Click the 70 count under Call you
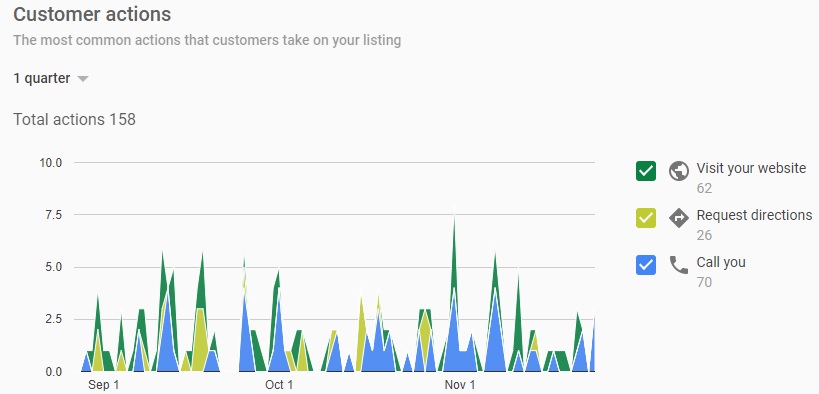This screenshot has height=394, width=819. coord(704,282)
